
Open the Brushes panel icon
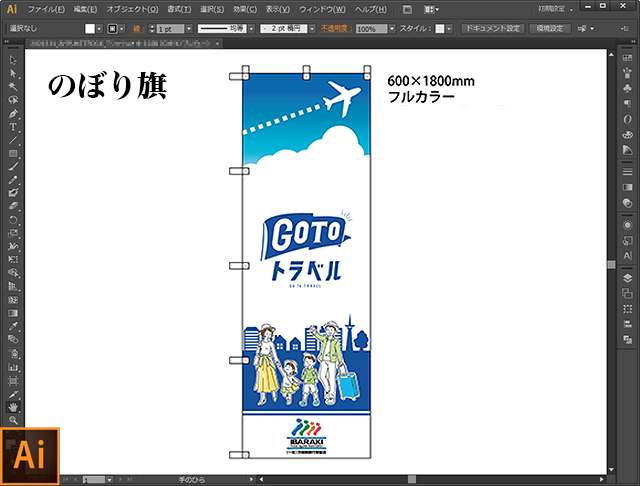click(627, 73)
